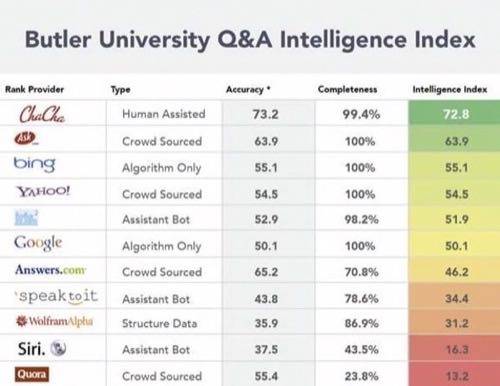Click the Human Assisted type text
500x386 pixels.
click(164, 114)
